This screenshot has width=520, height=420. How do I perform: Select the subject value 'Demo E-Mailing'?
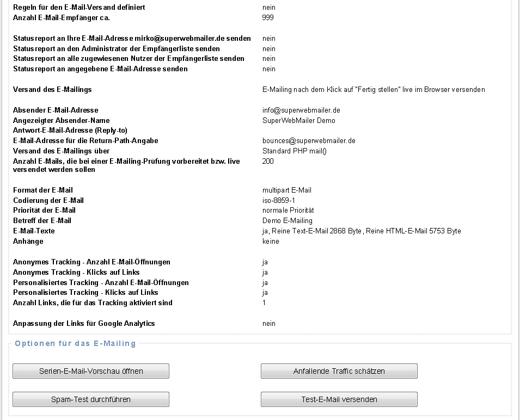[x=287, y=221]
